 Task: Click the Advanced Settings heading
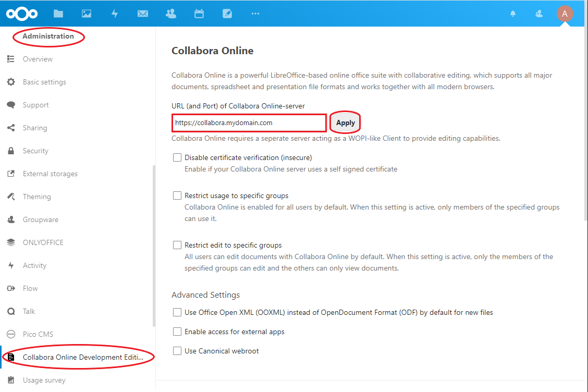pyautogui.click(x=205, y=295)
